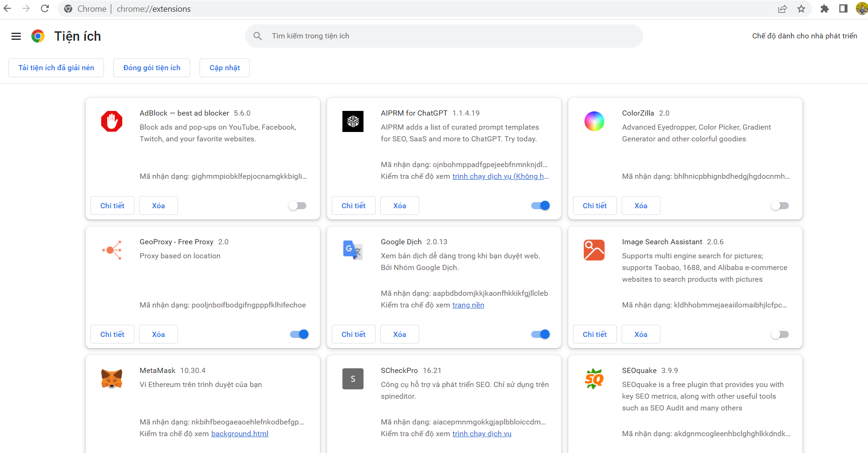Focus the Tìm kiếm trong tiện ích search field

click(444, 36)
